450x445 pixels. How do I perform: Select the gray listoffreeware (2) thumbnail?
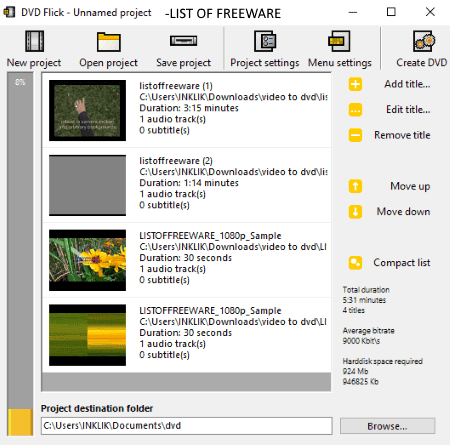click(87, 185)
